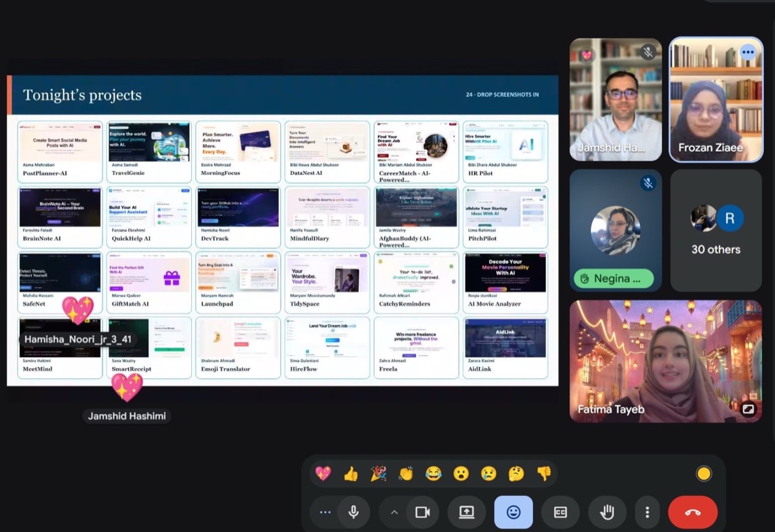Viewport: 775px width, 532px height.
Task: Click muted mic icon on Negina's tile
Action: [x=648, y=183]
